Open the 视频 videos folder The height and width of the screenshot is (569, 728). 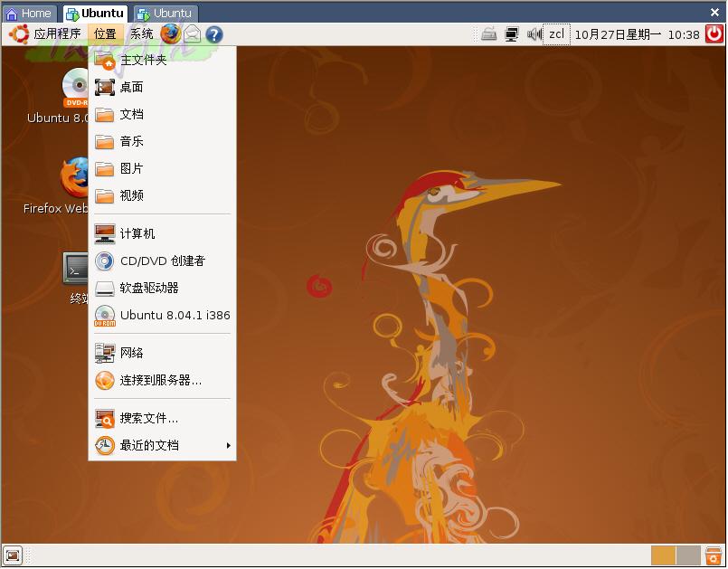[x=163, y=195]
